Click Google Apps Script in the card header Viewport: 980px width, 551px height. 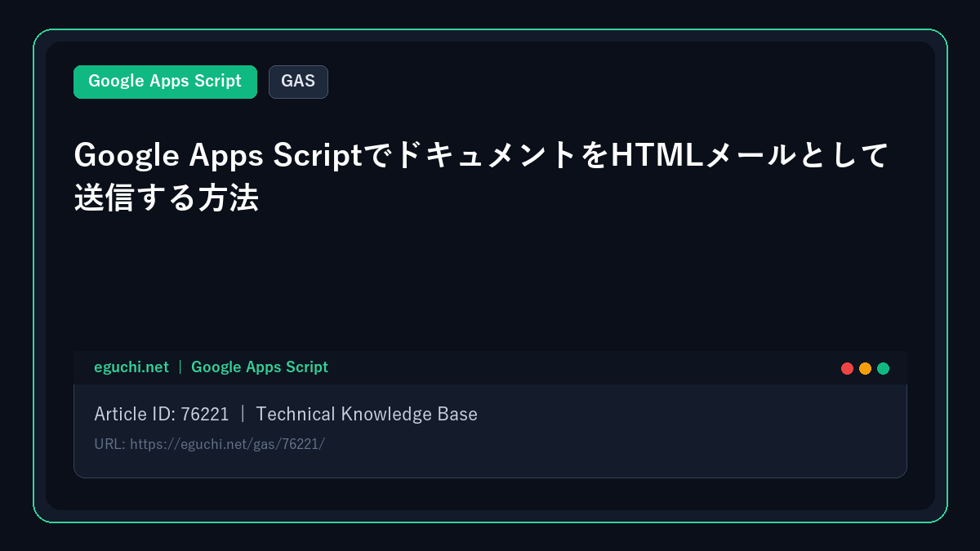point(260,367)
